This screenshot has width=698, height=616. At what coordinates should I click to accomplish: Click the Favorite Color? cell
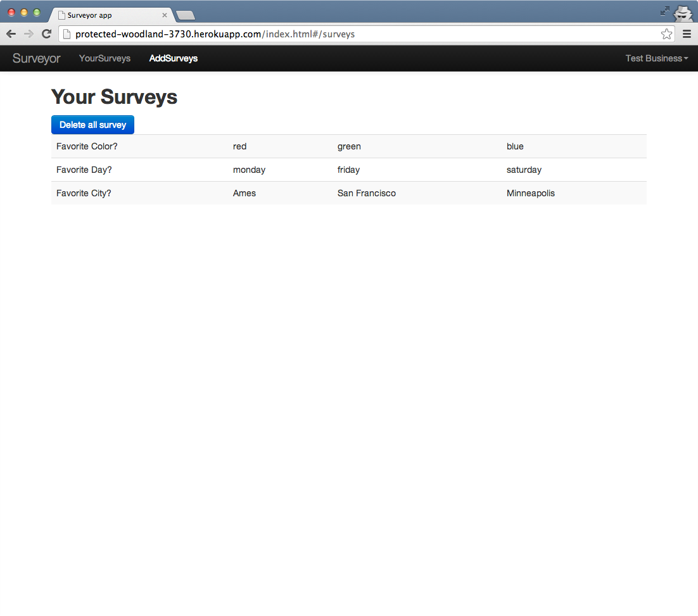coord(139,146)
